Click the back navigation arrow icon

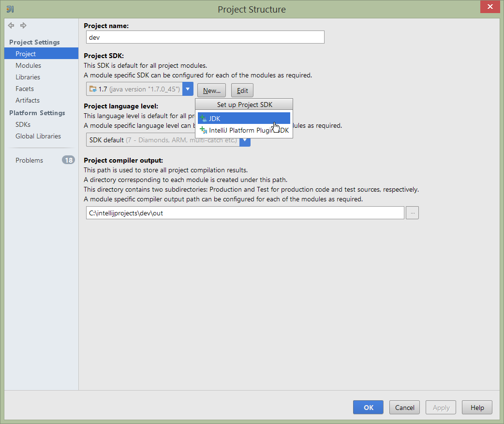click(x=11, y=26)
